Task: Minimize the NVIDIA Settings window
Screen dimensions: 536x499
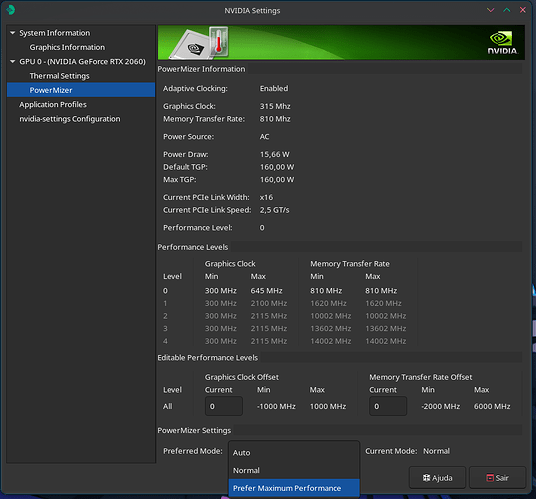Action: (491, 10)
